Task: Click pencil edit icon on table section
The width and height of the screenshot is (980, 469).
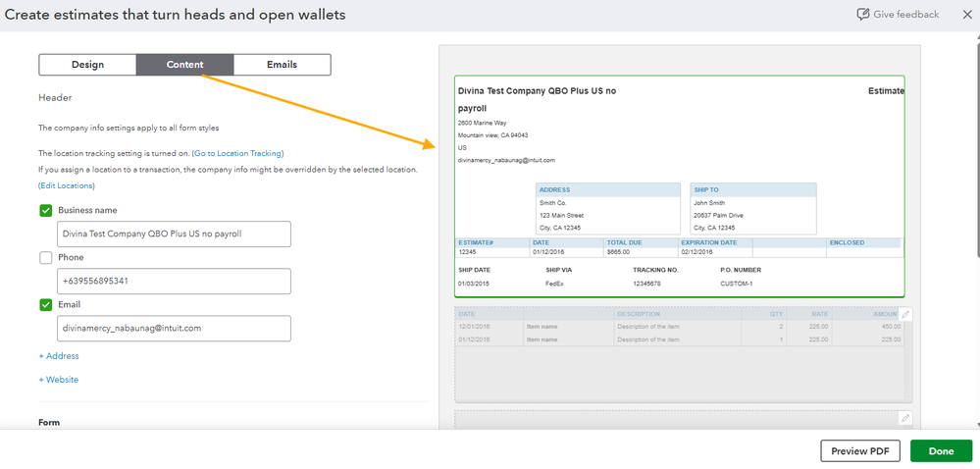Action: (905, 314)
